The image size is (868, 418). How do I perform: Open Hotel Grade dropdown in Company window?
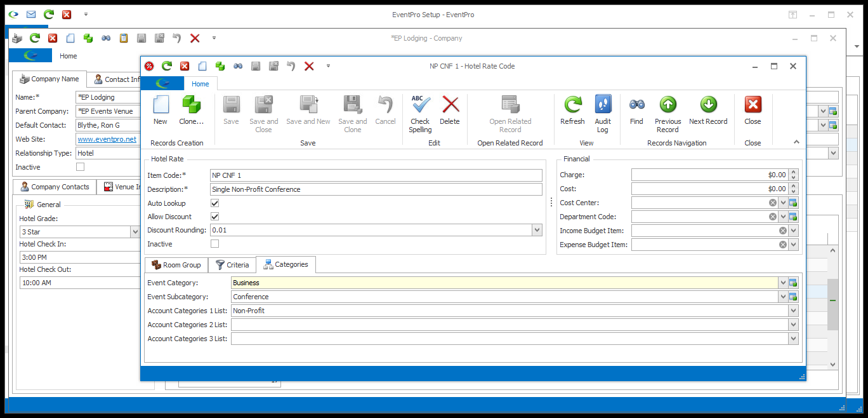pyautogui.click(x=135, y=232)
